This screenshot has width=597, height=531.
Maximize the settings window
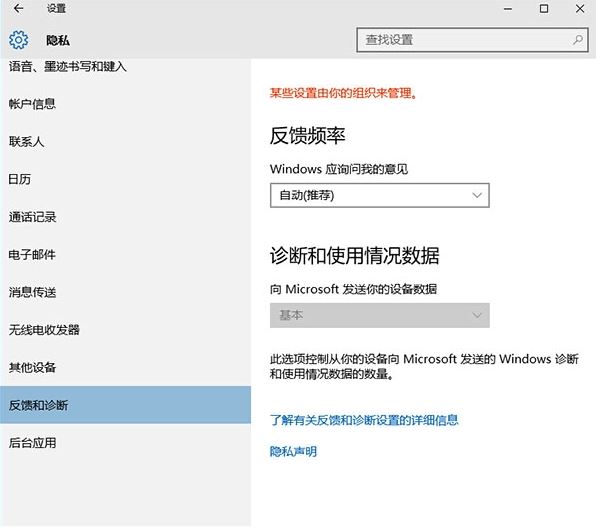pyautogui.click(x=544, y=8)
